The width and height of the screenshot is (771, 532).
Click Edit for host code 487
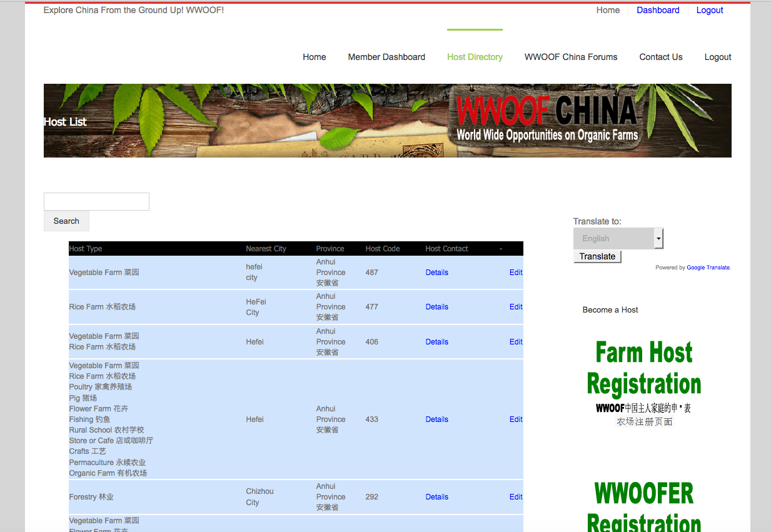[x=516, y=273]
